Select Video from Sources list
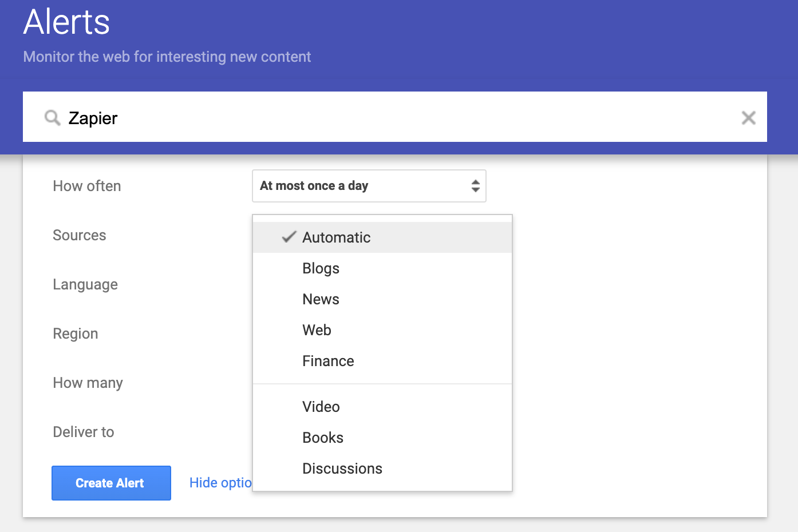Viewport: 798px width, 532px height. [382, 407]
